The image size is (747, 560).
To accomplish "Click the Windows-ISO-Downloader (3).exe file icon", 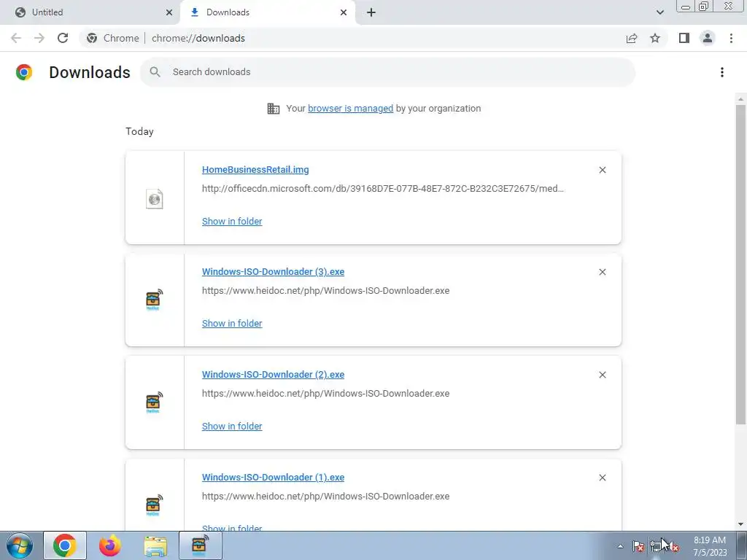I will tap(154, 300).
